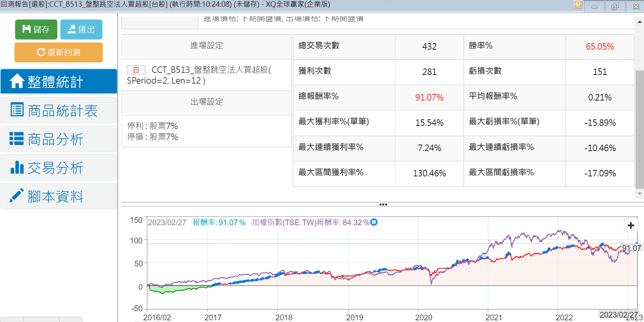Viewport: 644px width, 322px height.
Task: Remove the 加權指數 comparison with blue X
Action: [x=374, y=222]
